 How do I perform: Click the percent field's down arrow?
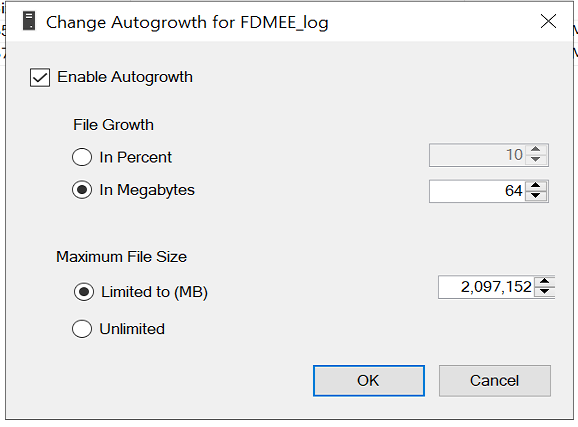pyautogui.click(x=536, y=159)
